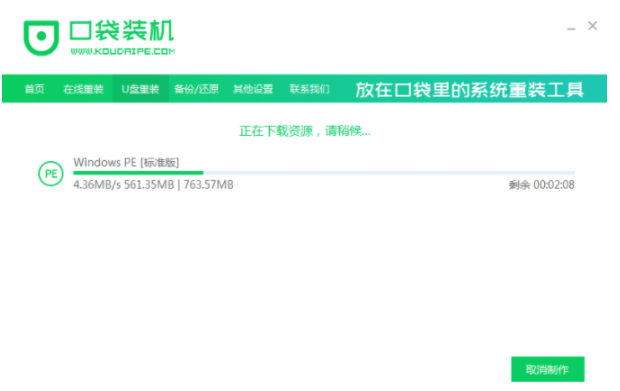Image resolution: width=620 pixels, height=391 pixels.
Task: Switch to the 在线重装 tab
Action: (83, 89)
